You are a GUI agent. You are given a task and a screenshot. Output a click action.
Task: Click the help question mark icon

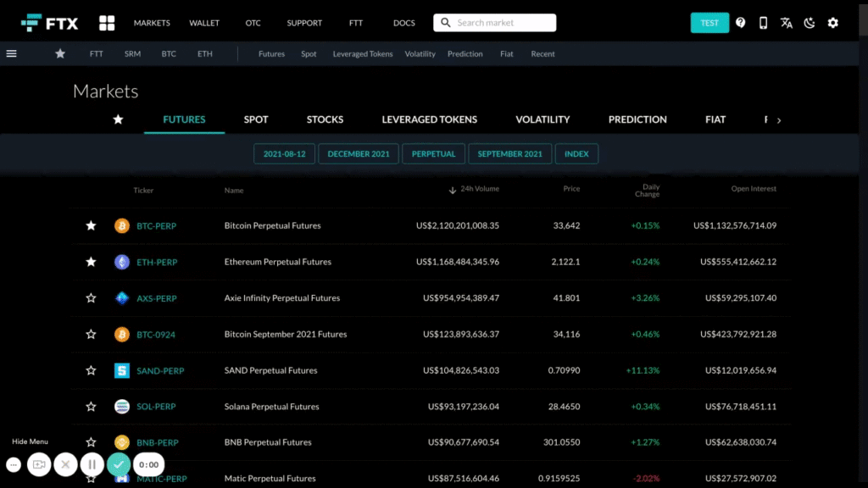pos(741,23)
